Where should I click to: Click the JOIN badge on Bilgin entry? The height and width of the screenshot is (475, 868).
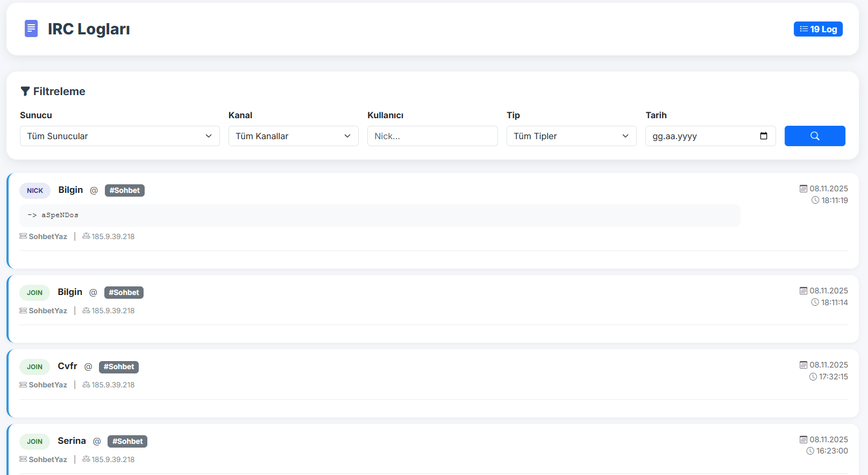(34, 293)
